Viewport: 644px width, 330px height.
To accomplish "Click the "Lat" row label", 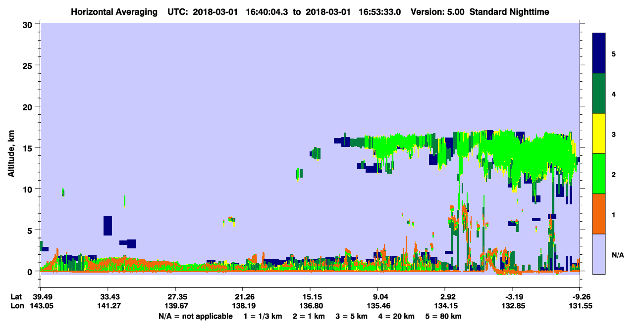I will [x=16, y=297].
